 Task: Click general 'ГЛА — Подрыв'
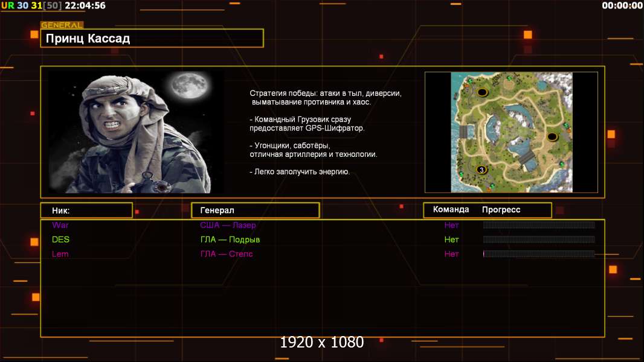[x=230, y=240]
